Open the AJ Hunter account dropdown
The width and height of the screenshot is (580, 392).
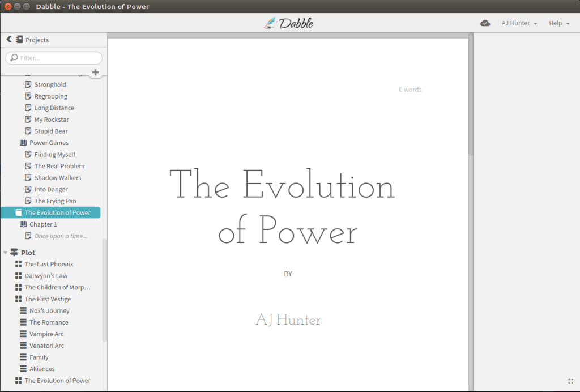click(x=519, y=23)
